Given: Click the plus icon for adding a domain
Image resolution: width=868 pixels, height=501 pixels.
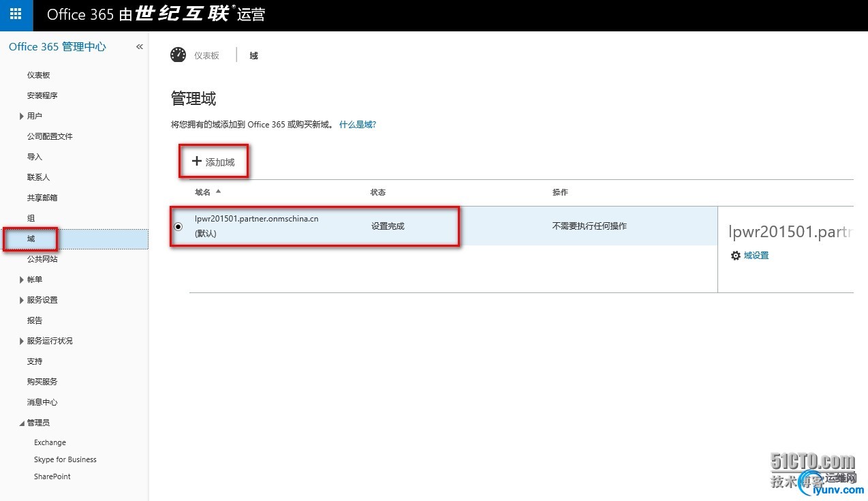Looking at the screenshot, I should pyautogui.click(x=197, y=162).
